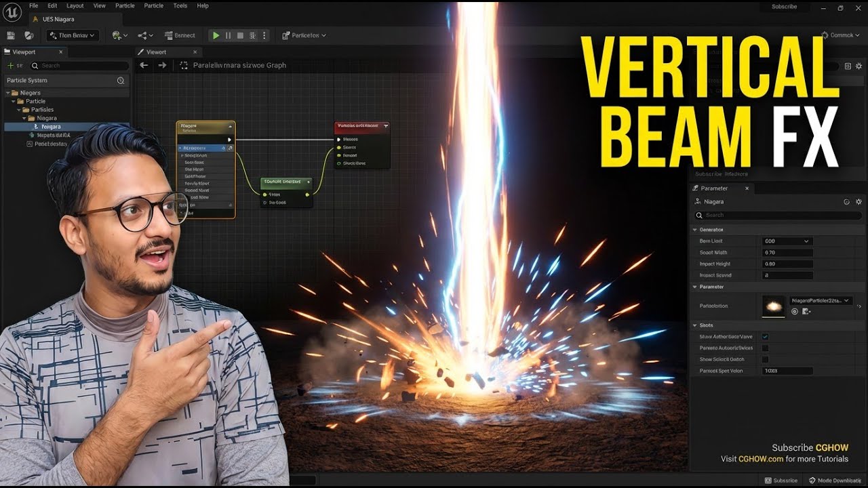
Task: Collapse the Generation section
Action: (695, 230)
